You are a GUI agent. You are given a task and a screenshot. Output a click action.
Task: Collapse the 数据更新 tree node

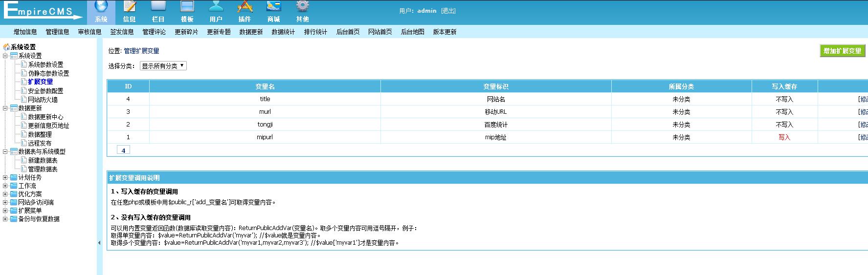tap(5, 108)
